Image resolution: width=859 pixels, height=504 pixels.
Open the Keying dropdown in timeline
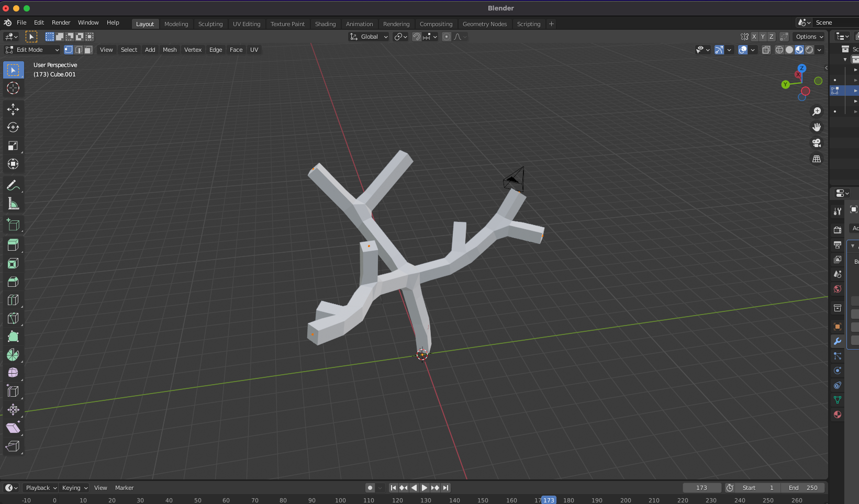click(x=74, y=488)
